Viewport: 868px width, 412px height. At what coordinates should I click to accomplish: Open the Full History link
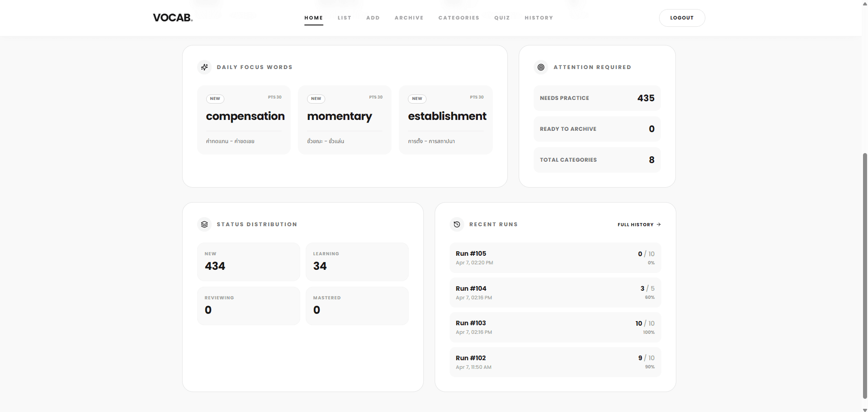(x=635, y=224)
